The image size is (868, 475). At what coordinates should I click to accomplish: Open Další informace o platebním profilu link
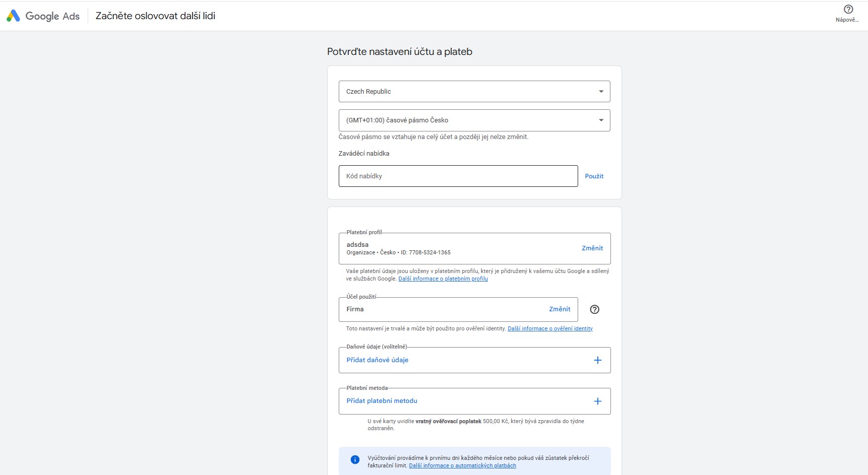coord(443,279)
